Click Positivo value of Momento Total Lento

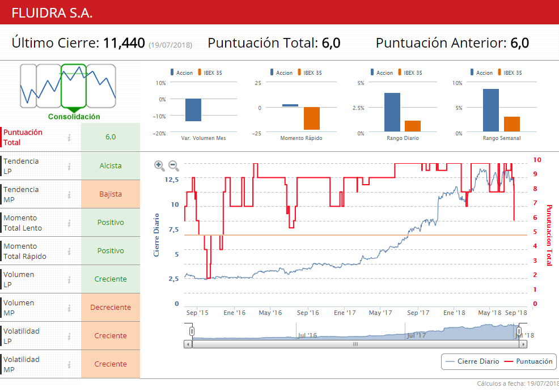tap(111, 223)
